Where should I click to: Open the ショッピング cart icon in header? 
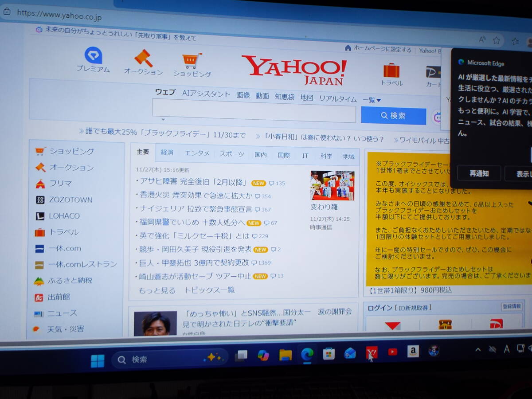click(192, 61)
